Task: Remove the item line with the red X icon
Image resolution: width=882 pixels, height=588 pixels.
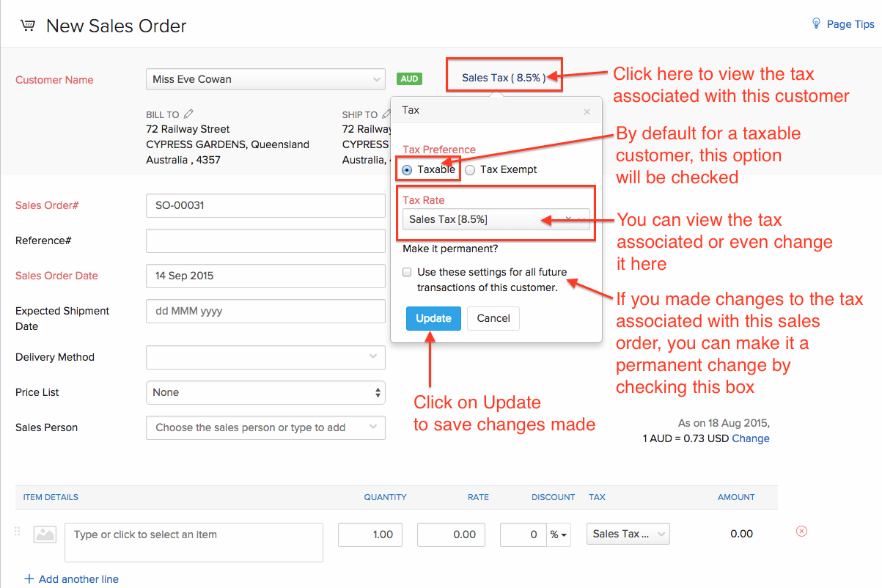Action: (801, 532)
